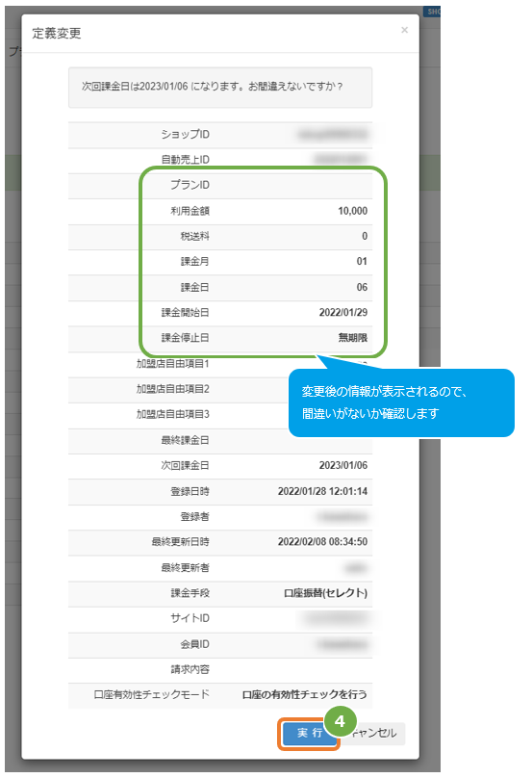Select the 課金月 label
The image size is (532, 778).
tap(195, 262)
